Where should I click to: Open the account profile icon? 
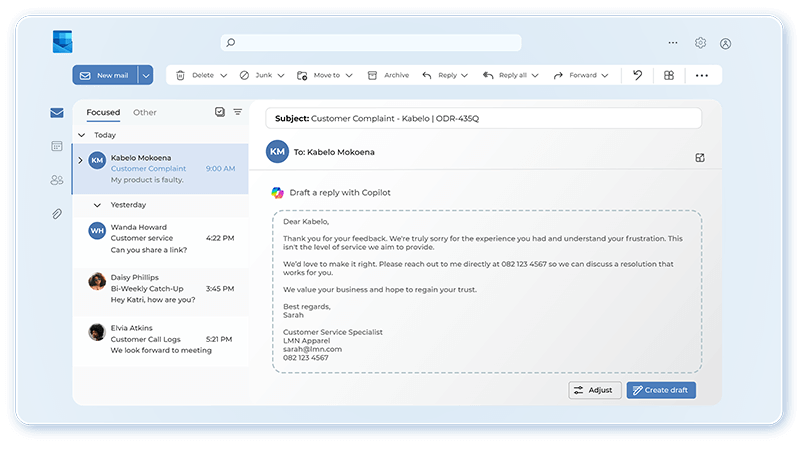(726, 43)
